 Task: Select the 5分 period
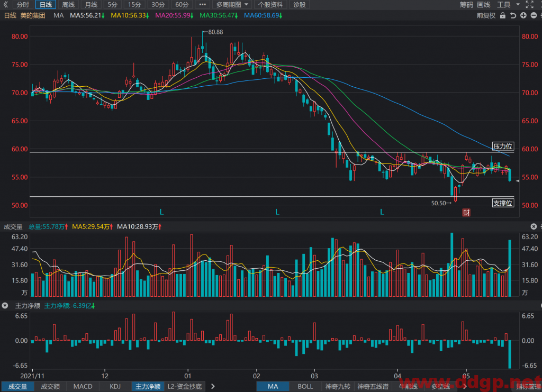pos(112,4)
